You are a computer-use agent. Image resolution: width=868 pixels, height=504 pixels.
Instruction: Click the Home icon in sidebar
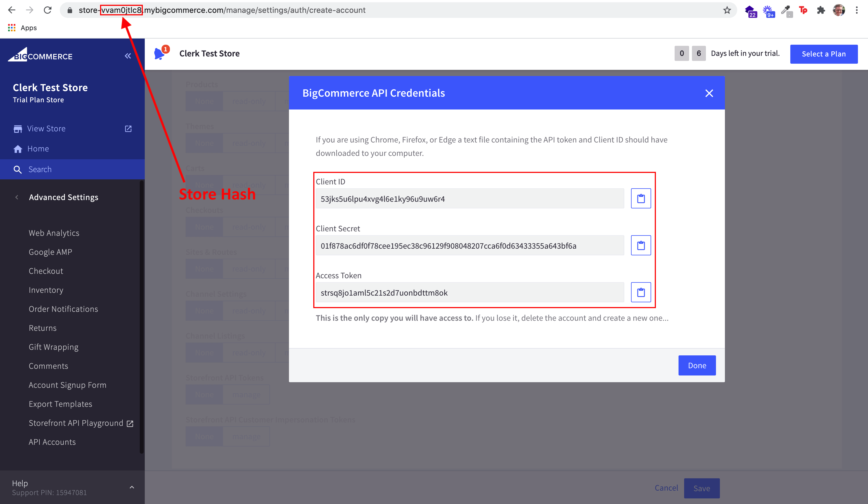(18, 148)
